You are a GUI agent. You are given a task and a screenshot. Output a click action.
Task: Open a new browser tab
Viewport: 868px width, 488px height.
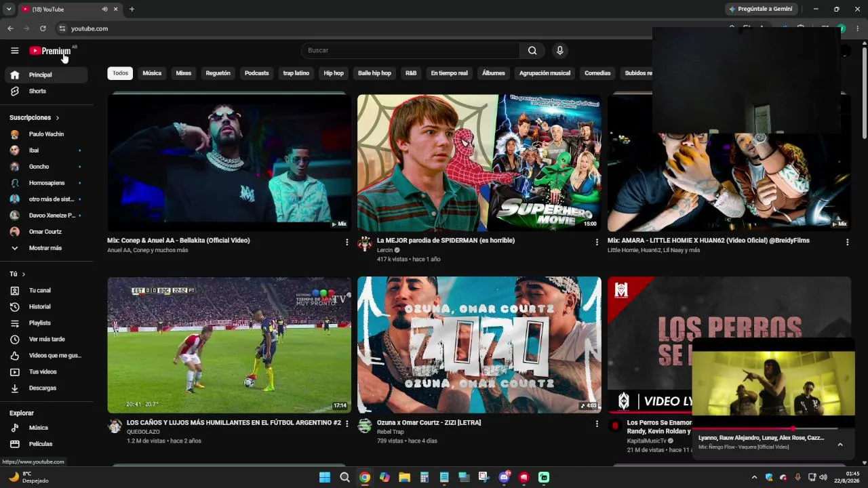(132, 9)
